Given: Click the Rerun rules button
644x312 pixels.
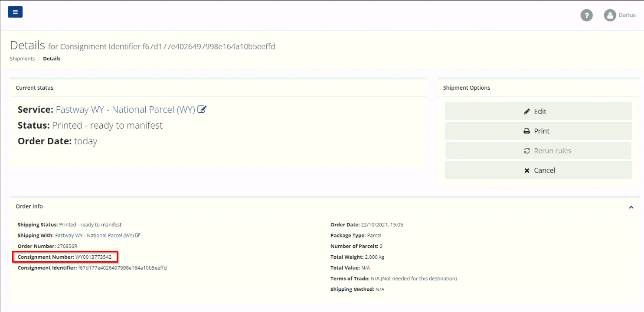Looking at the screenshot, I should click(x=538, y=151).
